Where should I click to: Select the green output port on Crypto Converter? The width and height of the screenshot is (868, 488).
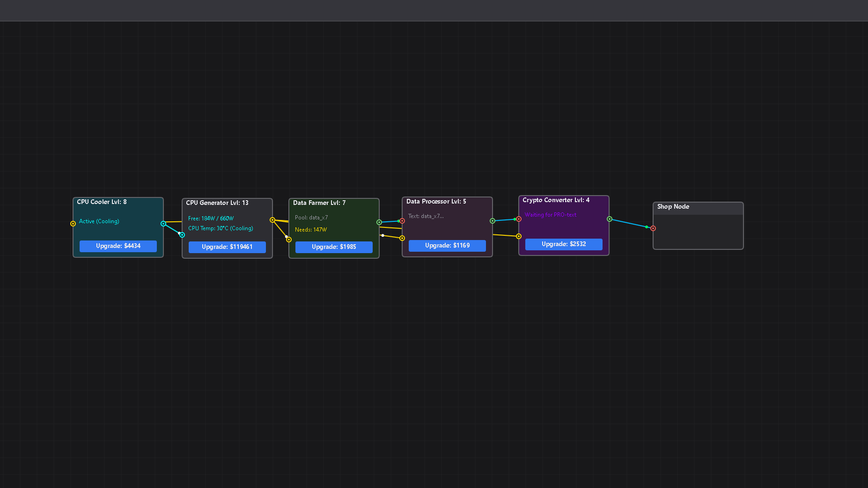click(610, 219)
